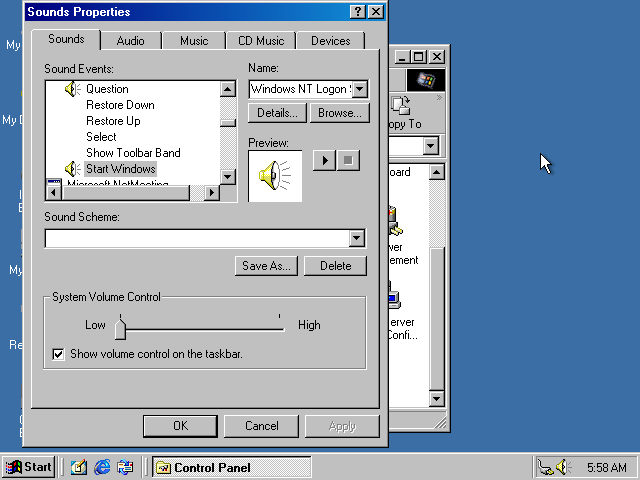Select the Control Panel taskbar button
Image resolution: width=640 pixels, height=480 pixels.
[231, 467]
